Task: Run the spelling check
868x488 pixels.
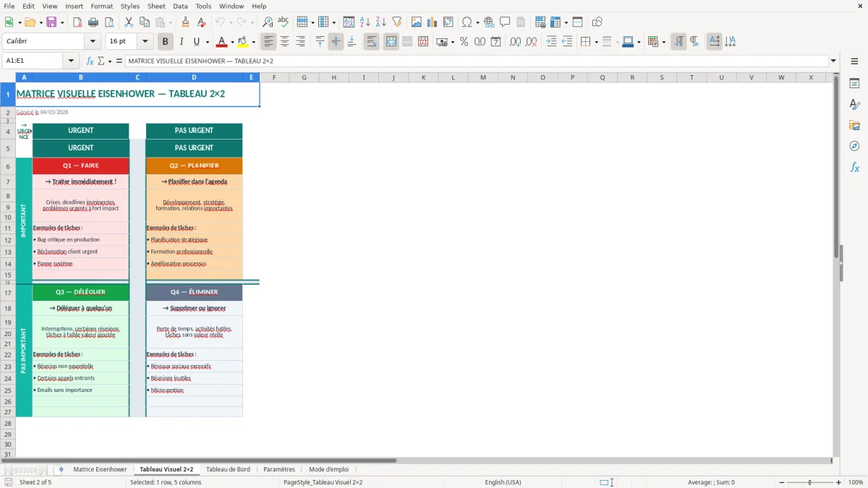Action: [284, 22]
